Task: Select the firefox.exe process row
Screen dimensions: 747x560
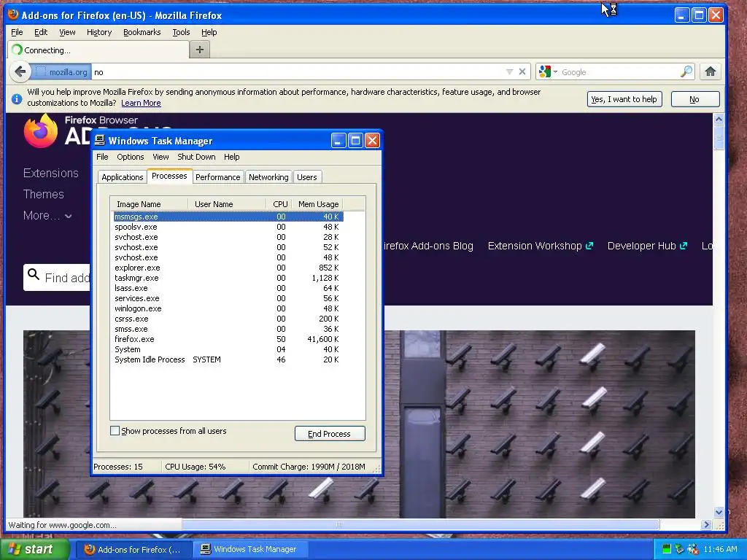Action: (228, 339)
